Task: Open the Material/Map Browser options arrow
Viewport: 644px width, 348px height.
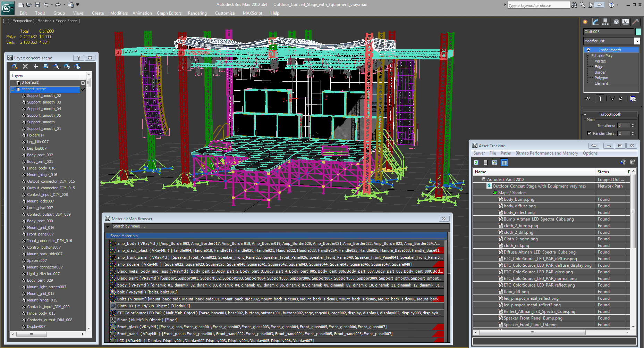Action: pos(108,226)
